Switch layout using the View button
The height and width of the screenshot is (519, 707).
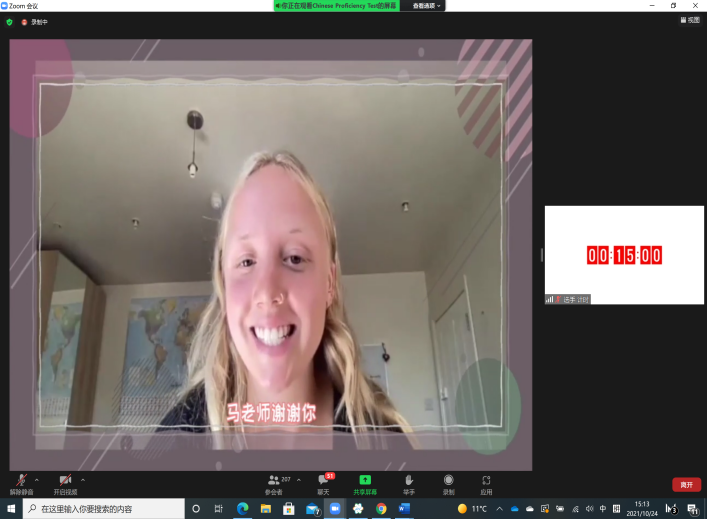click(690, 20)
